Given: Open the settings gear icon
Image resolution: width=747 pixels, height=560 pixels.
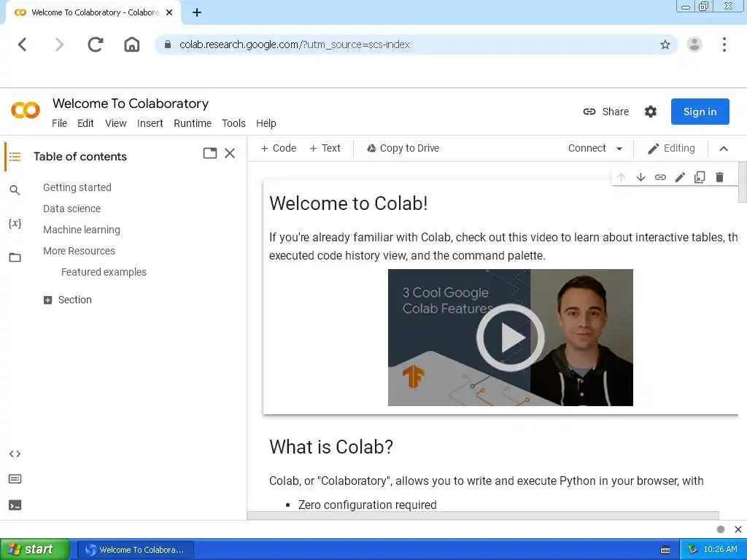Looking at the screenshot, I should pyautogui.click(x=650, y=112).
